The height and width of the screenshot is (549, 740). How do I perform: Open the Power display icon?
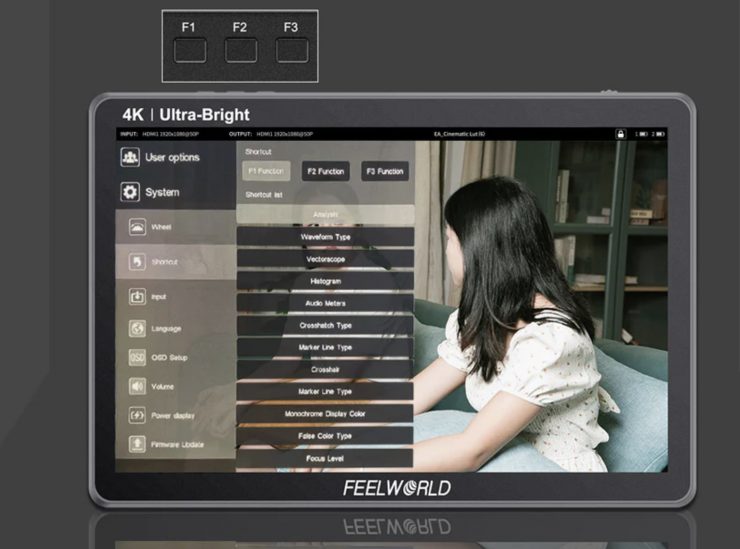click(137, 415)
